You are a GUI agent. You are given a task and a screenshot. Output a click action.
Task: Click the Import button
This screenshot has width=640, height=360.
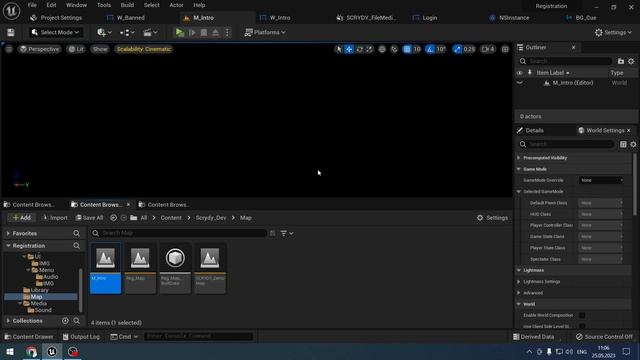(55, 218)
